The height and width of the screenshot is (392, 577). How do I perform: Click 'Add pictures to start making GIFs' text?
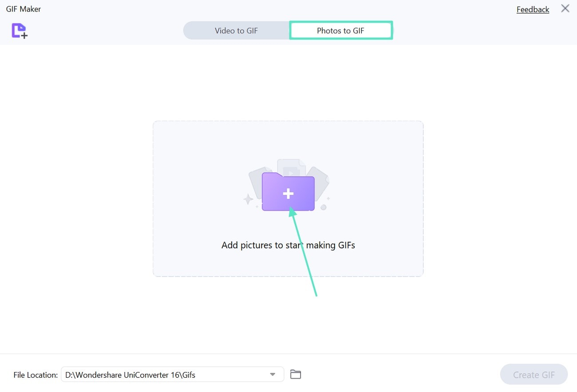[288, 245]
